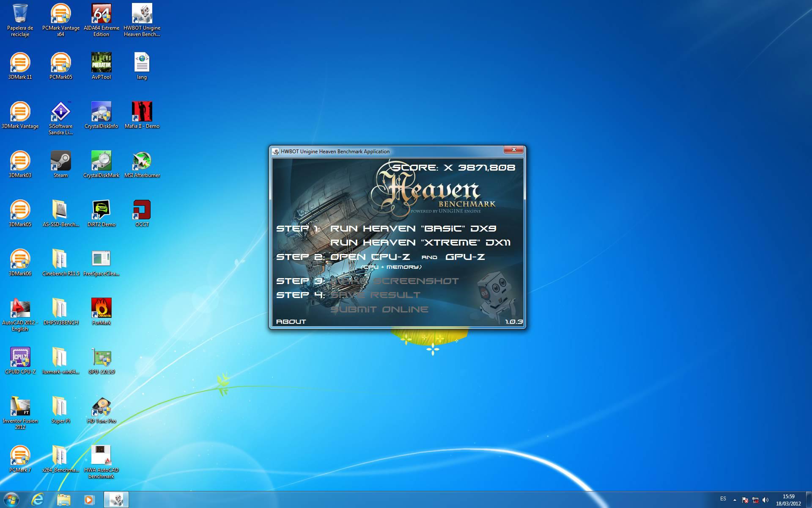Image resolution: width=812 pixels, height=508 pixels.
Task: Select the HD Tune Pro icon
Action: 101,410
